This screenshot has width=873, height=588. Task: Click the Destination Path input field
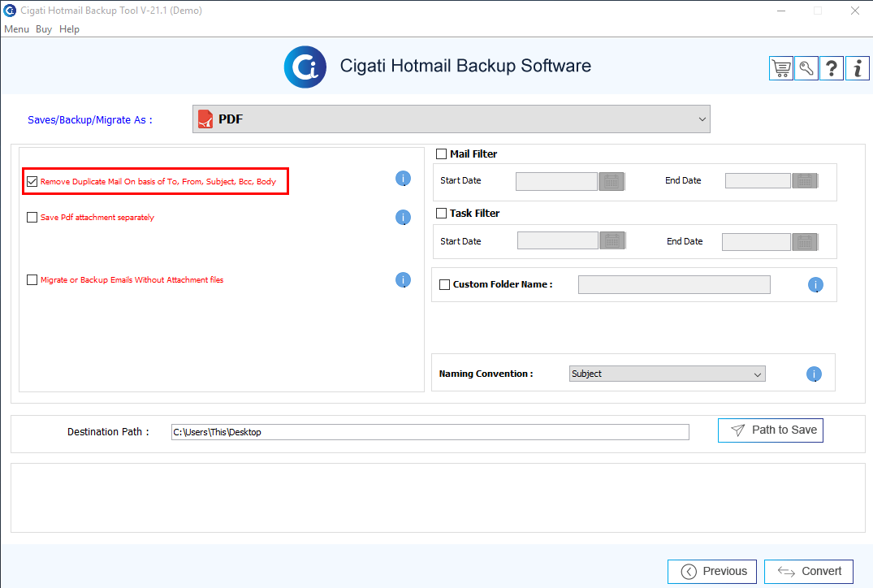tap(430, 432)
